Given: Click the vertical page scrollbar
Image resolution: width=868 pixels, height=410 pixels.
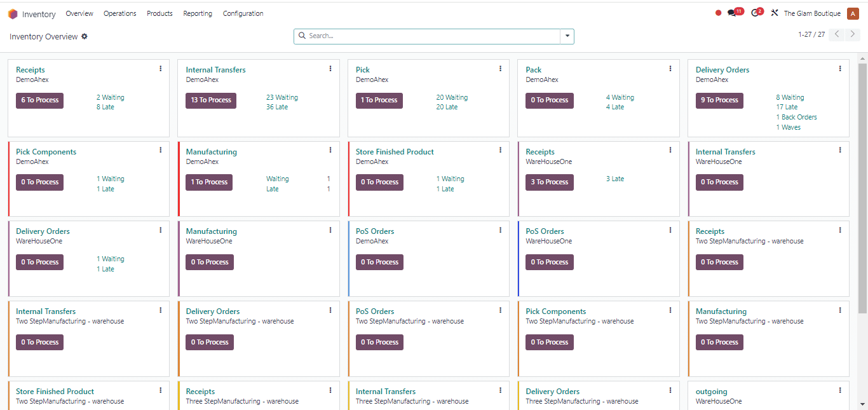Looking at the screenshot, I should pos(862,191).
